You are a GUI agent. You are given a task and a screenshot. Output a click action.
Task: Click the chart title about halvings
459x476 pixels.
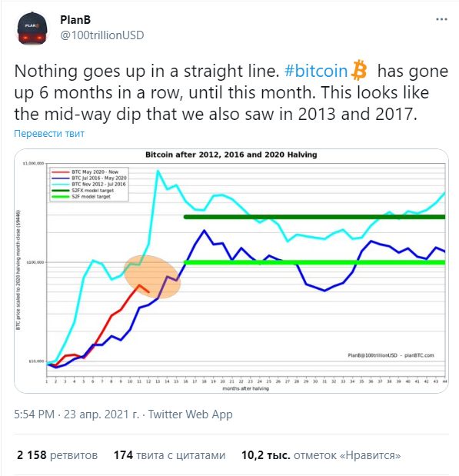(x=231, y=155)
